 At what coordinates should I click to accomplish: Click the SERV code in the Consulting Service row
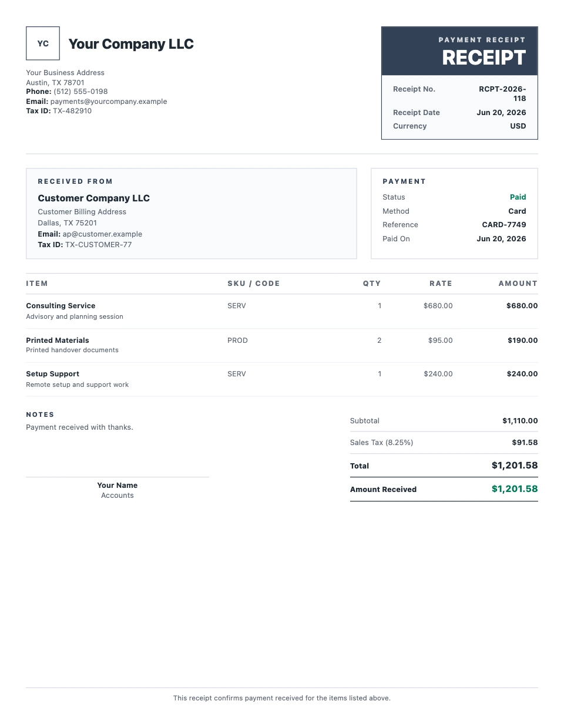237,306
